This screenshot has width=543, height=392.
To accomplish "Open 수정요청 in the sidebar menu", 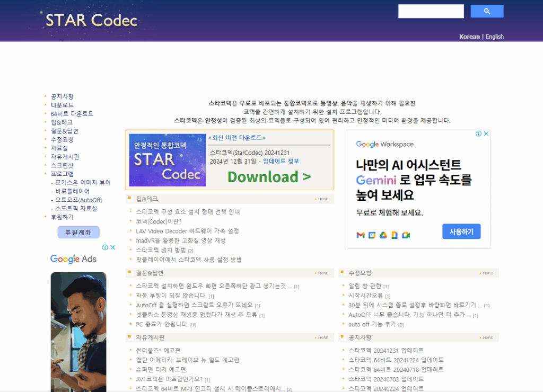I will coord(62,140).
